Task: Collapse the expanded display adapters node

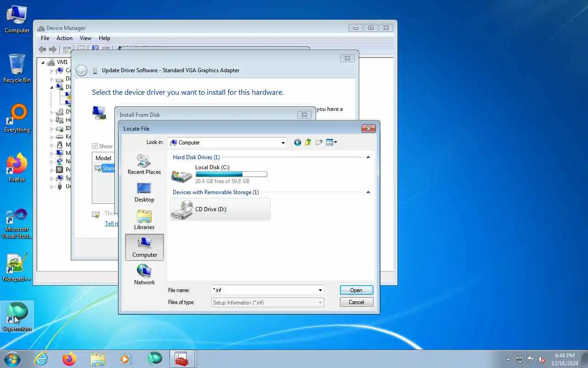Action: pyautogui.click(x=51, y=87)
